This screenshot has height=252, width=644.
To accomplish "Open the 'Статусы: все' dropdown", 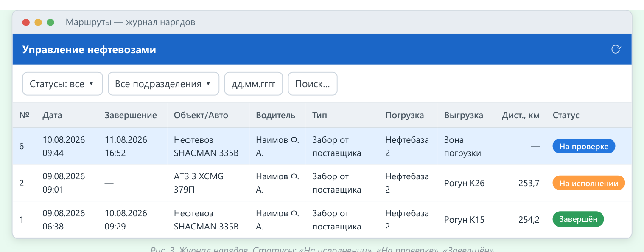I will (62, 84).
